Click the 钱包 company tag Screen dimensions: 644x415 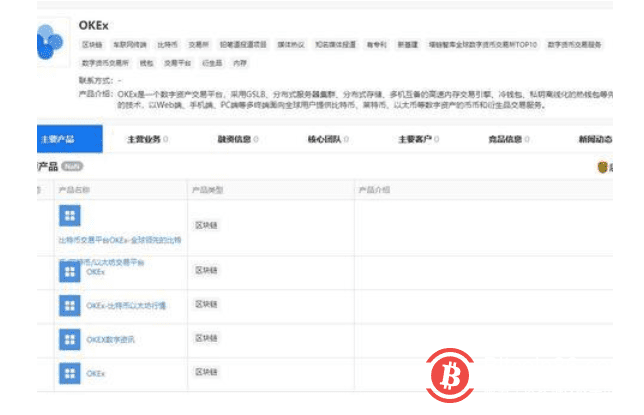[x=147, y=63]
